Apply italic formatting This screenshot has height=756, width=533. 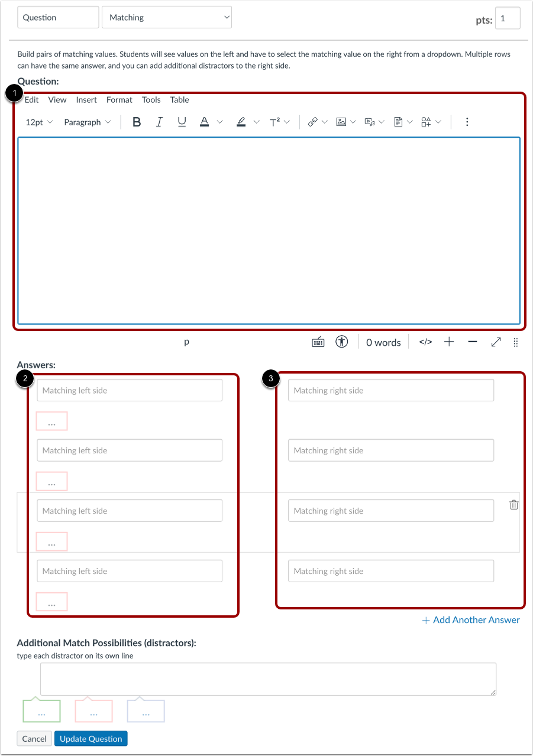click(159, 122)
